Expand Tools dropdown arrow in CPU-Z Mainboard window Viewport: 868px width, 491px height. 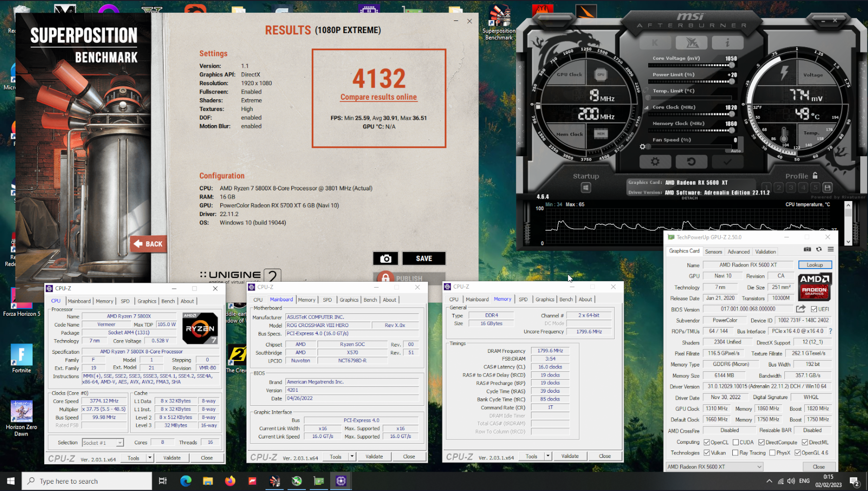352,456
